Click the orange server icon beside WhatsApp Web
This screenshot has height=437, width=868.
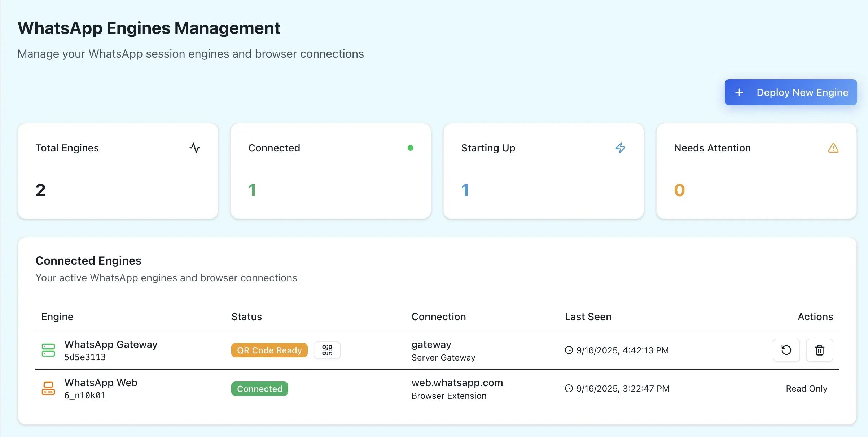[48, 388]
